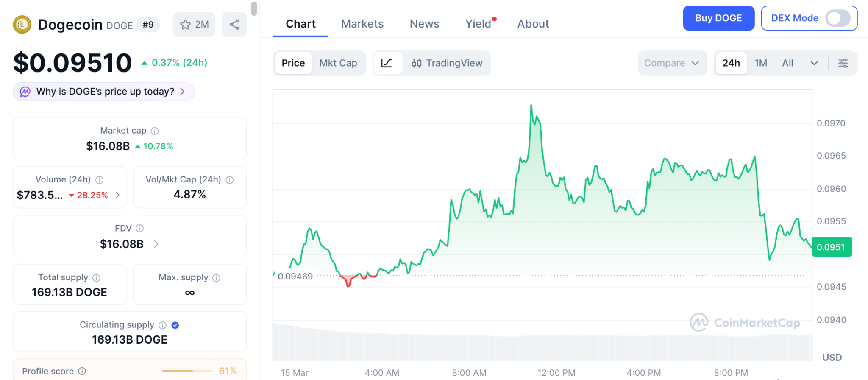Expand the Volume (24h) details chevron
Viewport: 868px width, 380px height.
coord(118,195)
